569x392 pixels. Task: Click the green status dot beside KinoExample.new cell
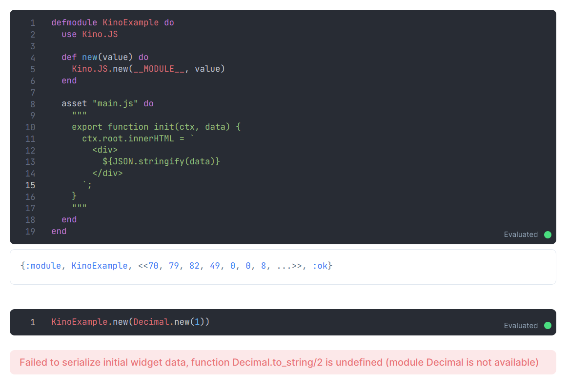548,326
